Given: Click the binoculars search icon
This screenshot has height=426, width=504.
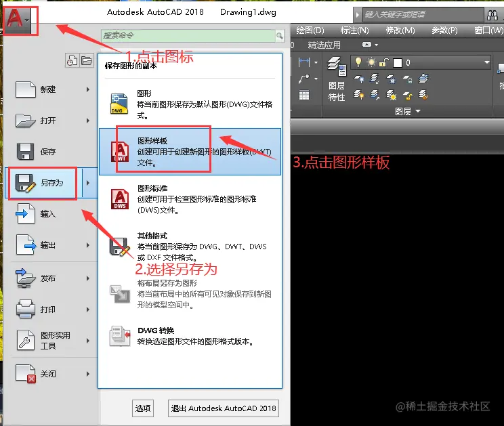Looking at the screenshot, I should pyautogui.click(x=492, y=15).
